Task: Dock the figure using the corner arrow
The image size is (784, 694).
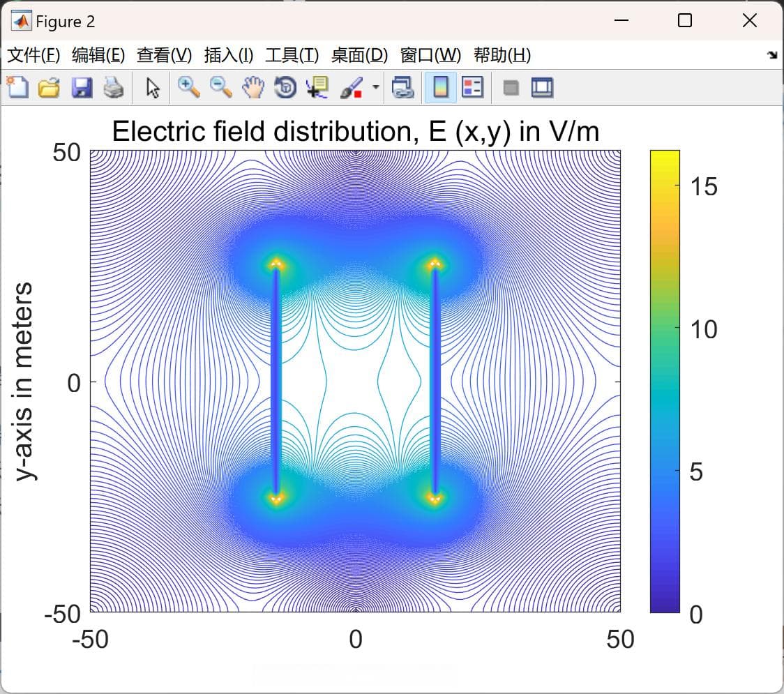Action: (772, 55)
